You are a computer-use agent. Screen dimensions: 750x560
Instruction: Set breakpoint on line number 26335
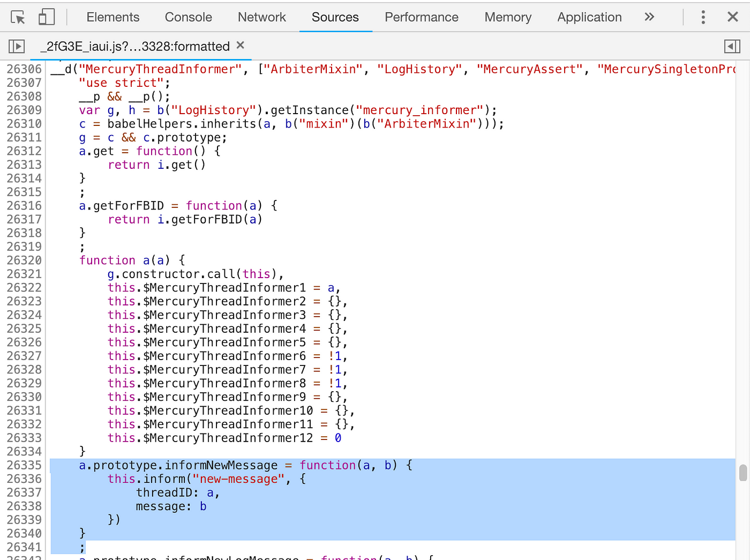(x=24, y=465)
